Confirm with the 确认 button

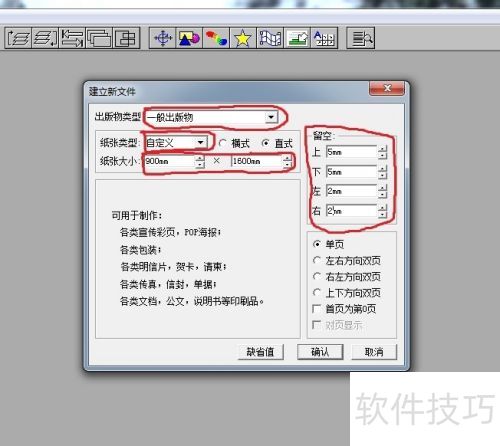(320, 352)
